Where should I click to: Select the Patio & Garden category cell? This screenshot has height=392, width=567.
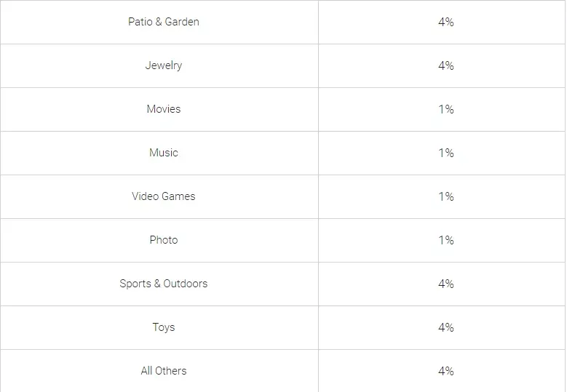click(159, 22)
